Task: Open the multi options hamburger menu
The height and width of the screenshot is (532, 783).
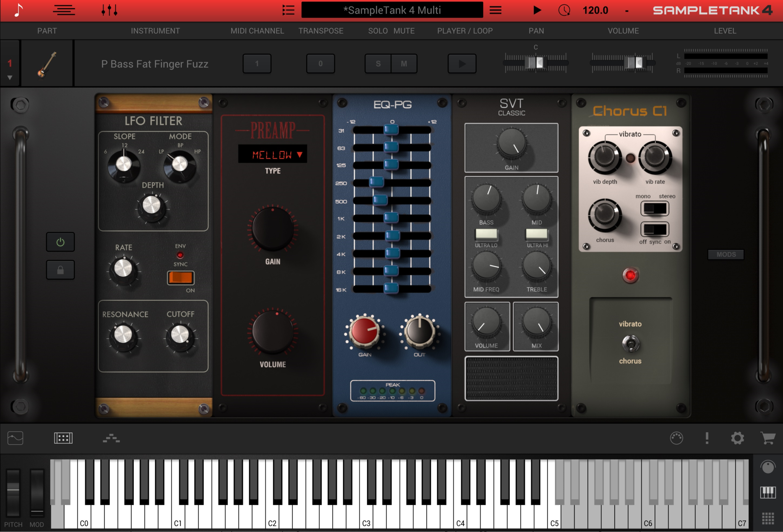Action: [495, 10]
